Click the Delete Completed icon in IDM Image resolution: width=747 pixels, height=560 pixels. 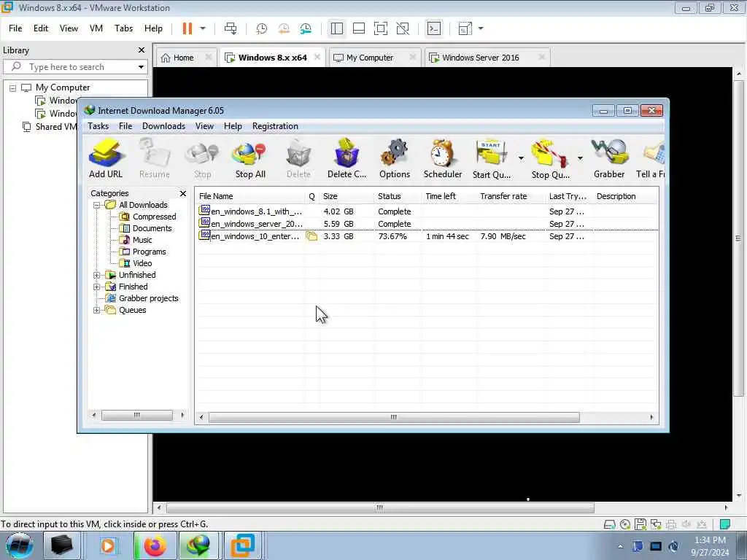pyautogui.click(x=347, y=158)
